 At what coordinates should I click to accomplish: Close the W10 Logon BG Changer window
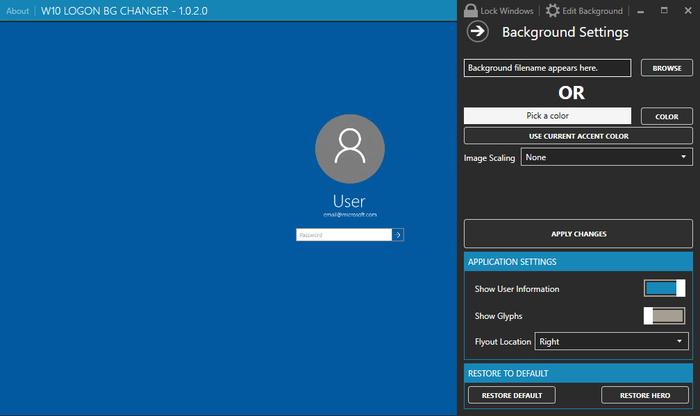coord(688,11)
